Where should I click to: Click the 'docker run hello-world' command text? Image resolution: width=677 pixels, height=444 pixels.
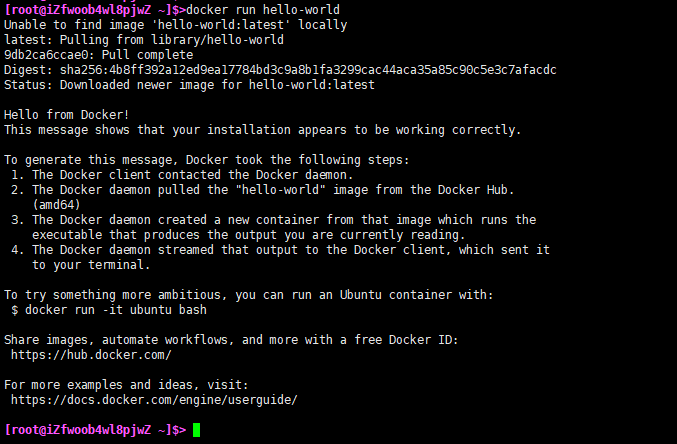click(256, 10)
